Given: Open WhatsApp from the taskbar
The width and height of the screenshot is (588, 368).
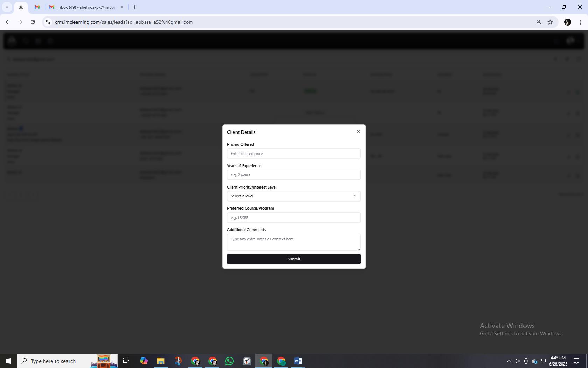Looking at the screenshot, I should (230, 361).
